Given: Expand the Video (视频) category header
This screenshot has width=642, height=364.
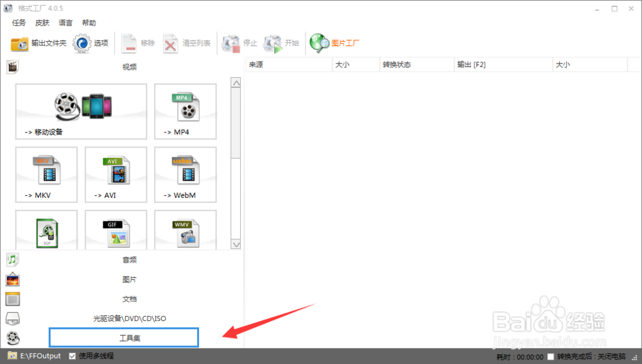Looking at the screenshot, I should pos(130,67).
